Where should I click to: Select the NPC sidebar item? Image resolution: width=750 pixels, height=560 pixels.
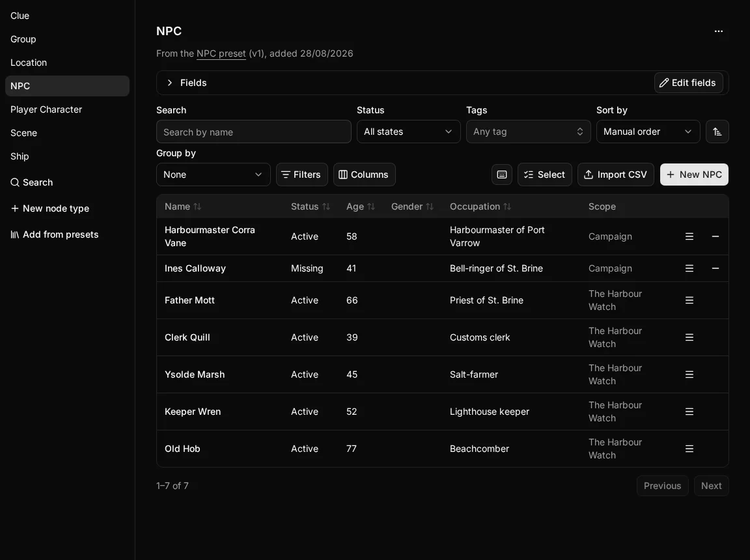[x=67, y=86]
